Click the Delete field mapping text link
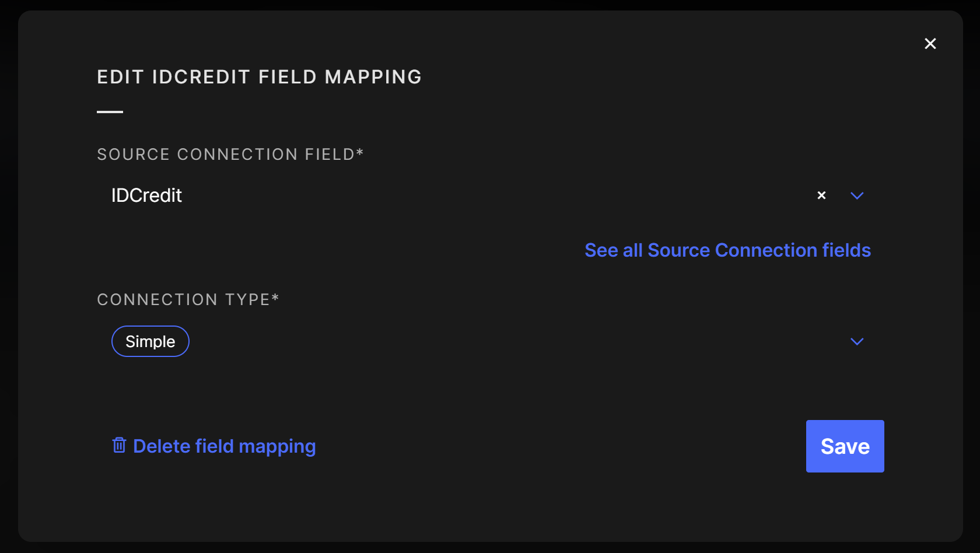 (225, 446)
